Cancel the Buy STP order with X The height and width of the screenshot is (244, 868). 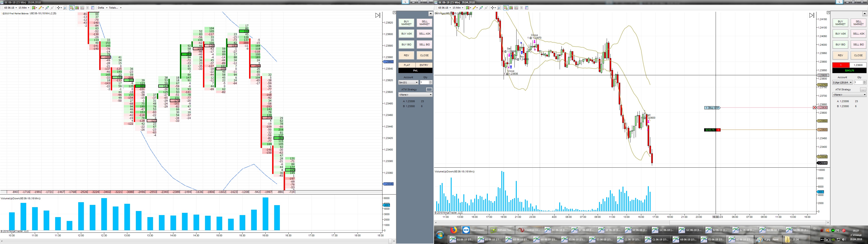(x=814, y=108)
